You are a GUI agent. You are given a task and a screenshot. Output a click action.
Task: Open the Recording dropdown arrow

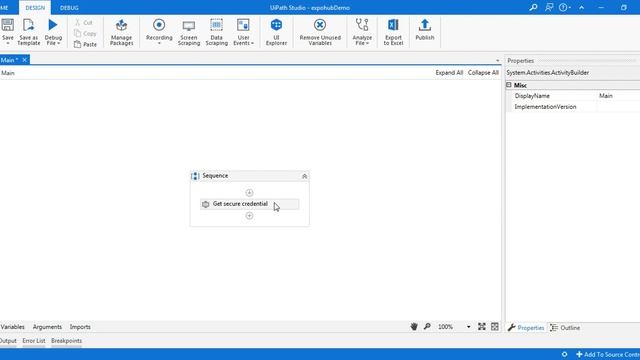point(159,43)
